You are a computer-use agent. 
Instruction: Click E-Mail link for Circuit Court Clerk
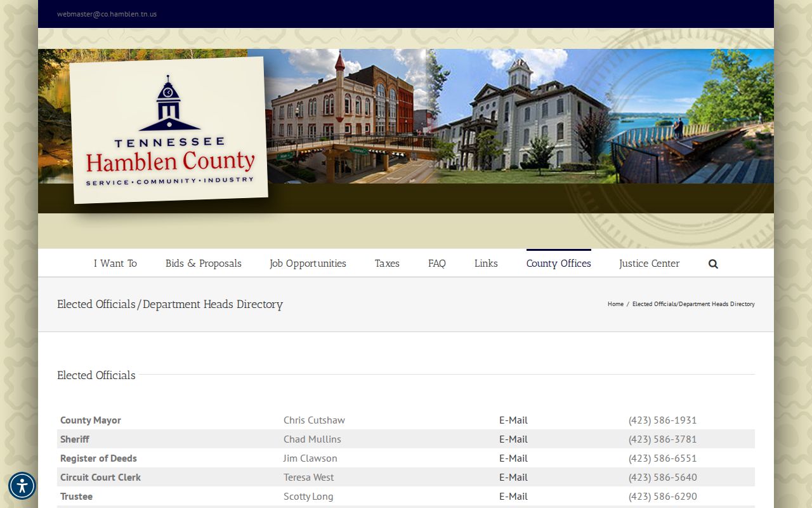tap(513, 477)
